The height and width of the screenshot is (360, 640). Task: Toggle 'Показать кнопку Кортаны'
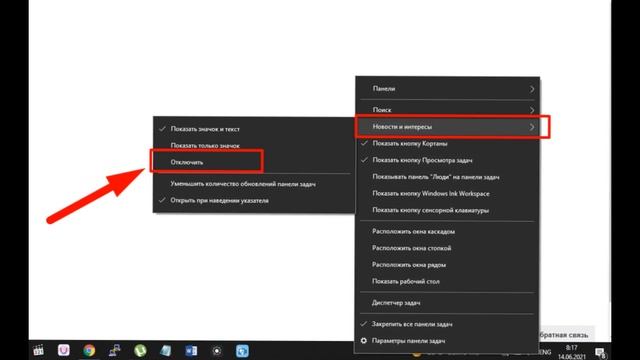(448, 144)
